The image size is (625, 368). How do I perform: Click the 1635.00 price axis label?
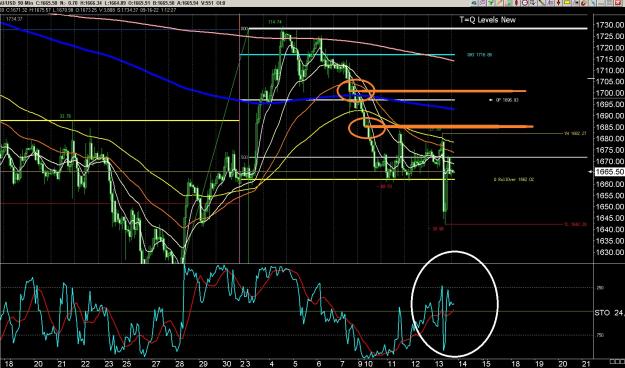pos(609,241)
